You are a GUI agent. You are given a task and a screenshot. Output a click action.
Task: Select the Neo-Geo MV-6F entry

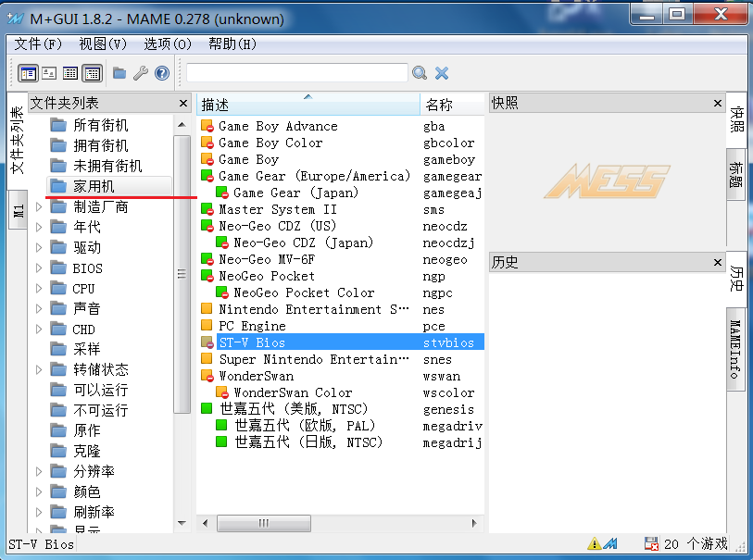[x=267, y=259]
